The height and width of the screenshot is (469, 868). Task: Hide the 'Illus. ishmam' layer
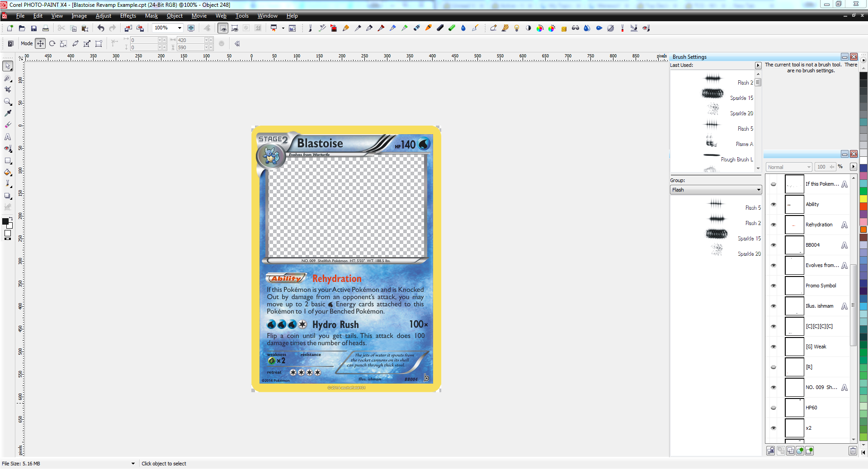[774, 306]
